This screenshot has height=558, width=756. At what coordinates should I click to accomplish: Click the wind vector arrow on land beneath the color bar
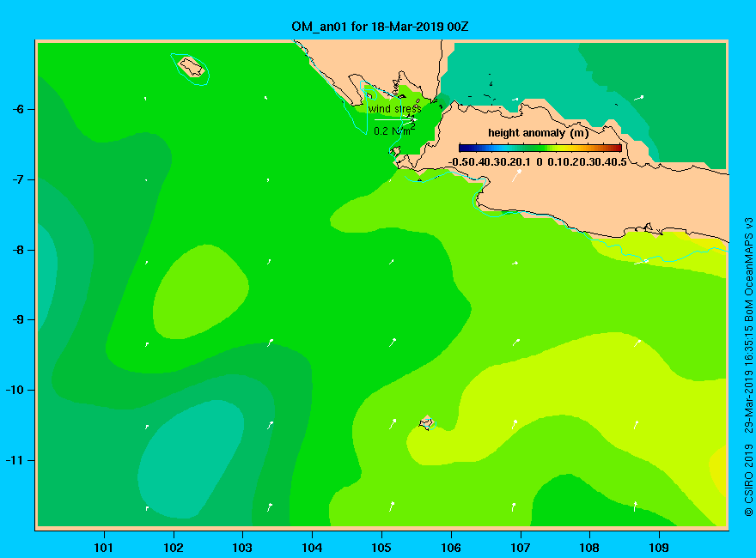(516, 175)
